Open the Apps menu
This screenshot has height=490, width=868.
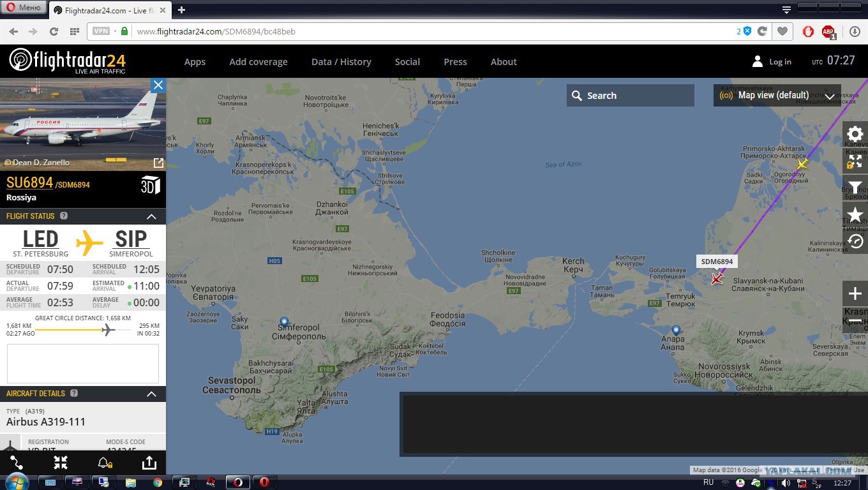click(x=195, y=62)
